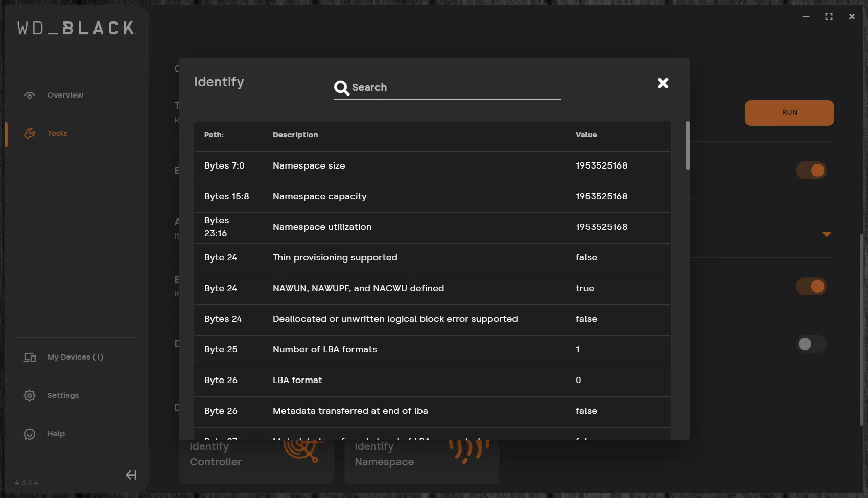Click the Thin provisioning supported text
The width and height of the screenshot is (868, 498).
tap(335, 257)
